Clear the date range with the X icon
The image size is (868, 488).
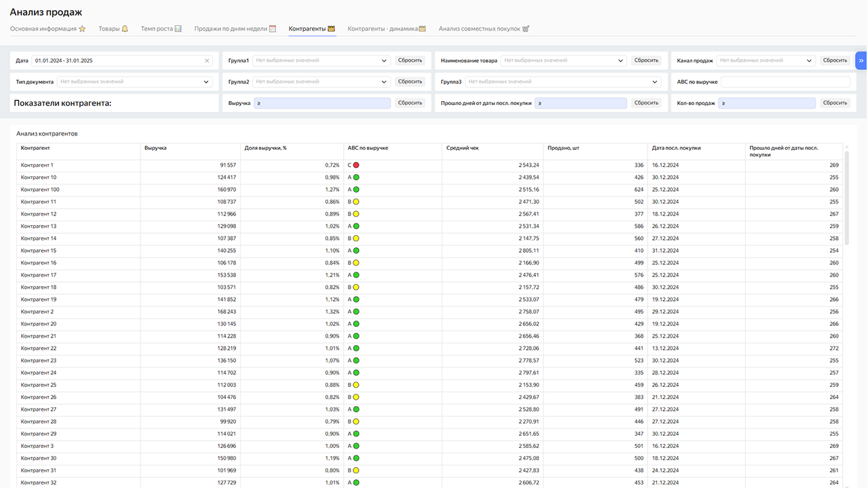208,60
